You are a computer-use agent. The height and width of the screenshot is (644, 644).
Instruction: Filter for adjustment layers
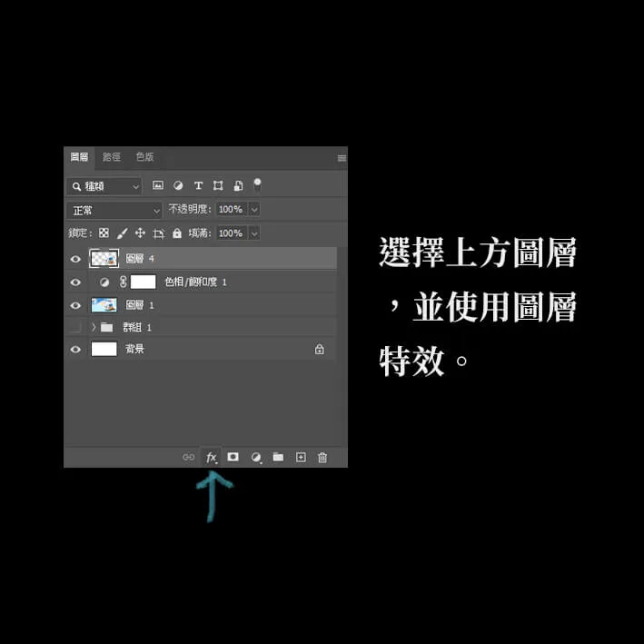178,185
